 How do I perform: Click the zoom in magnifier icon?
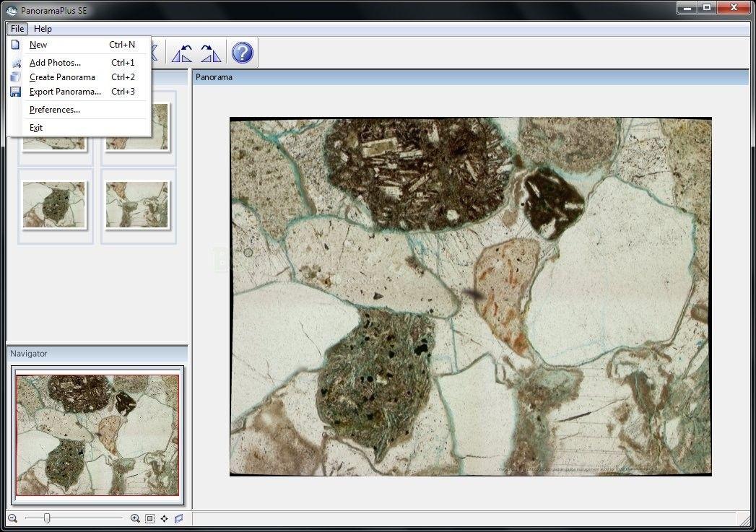135,518
